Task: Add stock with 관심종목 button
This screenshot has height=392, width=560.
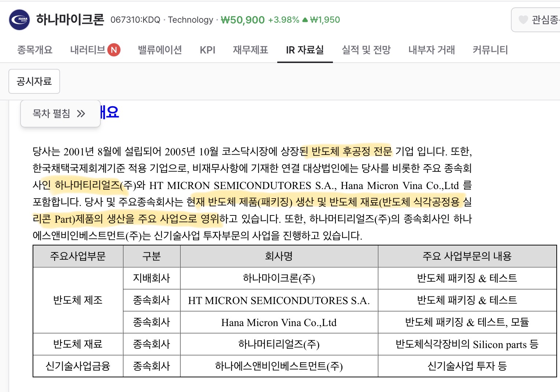Action: tap(537, 20)
